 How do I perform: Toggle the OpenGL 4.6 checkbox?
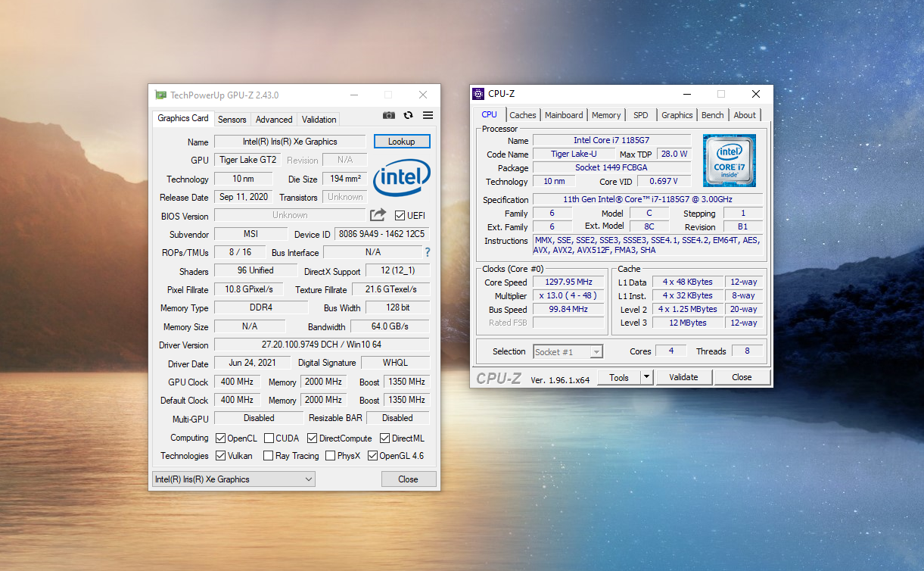(372, 455)
